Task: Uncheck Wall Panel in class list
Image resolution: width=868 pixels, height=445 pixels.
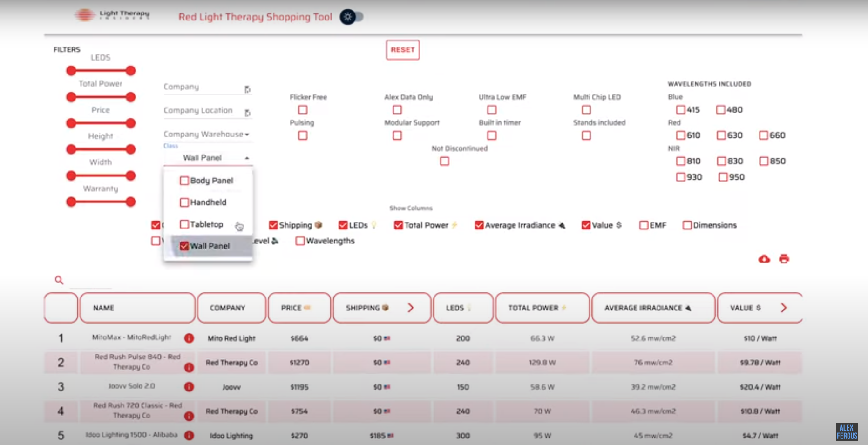Action: [184, 246]
